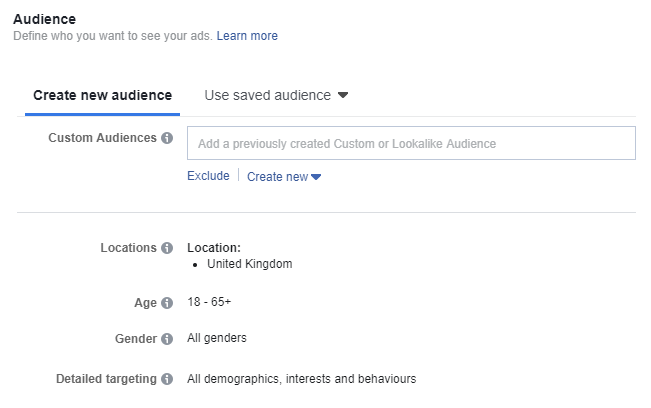Click the All genders value
651x408 pixels.
pyautogui.click(x=217, y=338)
